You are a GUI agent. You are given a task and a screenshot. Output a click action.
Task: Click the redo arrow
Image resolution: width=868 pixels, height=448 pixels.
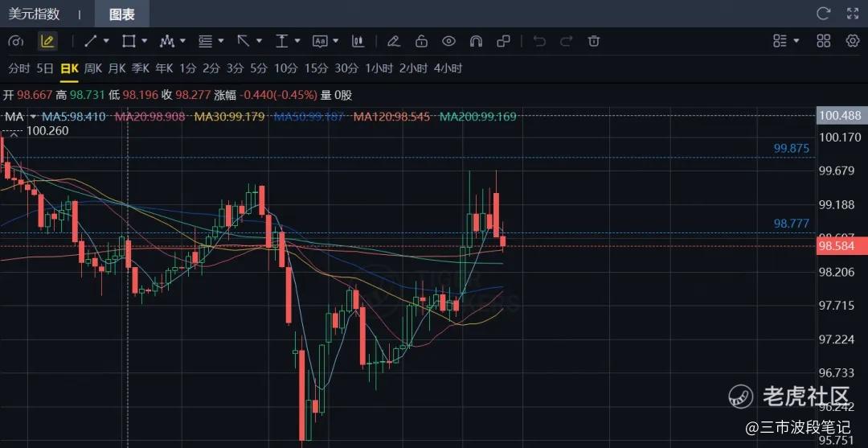pyautogui.click(x=567, y=41)
